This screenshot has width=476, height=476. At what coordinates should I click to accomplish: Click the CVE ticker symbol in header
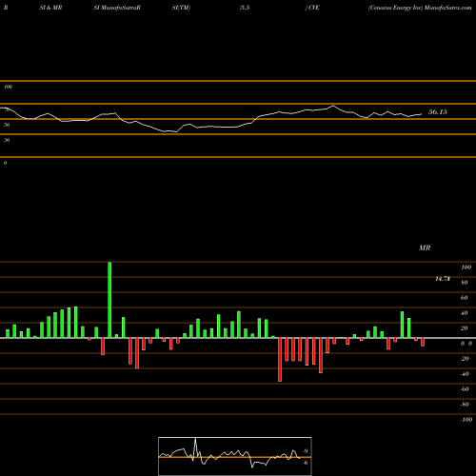[x=313, y=8]
